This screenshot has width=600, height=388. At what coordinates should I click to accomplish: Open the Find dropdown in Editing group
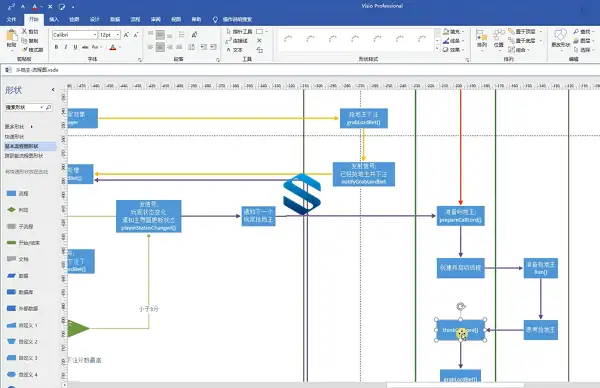click(584, 31)
